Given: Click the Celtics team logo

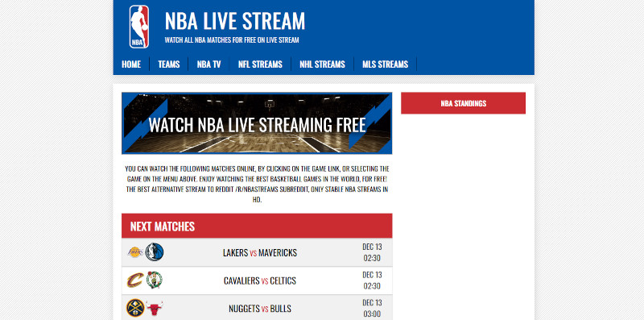Looking at the screenshot, I should [x=155, y=281].
